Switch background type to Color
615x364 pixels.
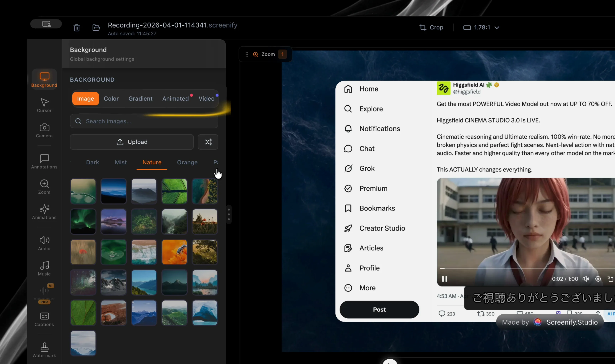point(111,99)
